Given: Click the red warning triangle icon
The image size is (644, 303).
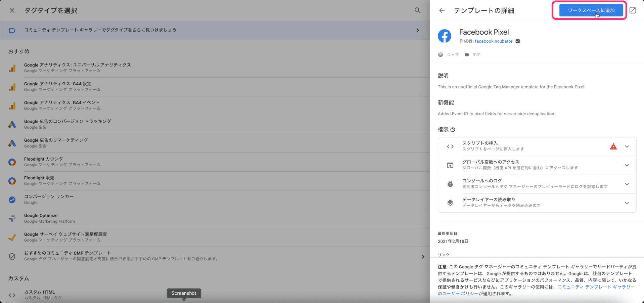Looking at the screenshot, I should [613, 146].
